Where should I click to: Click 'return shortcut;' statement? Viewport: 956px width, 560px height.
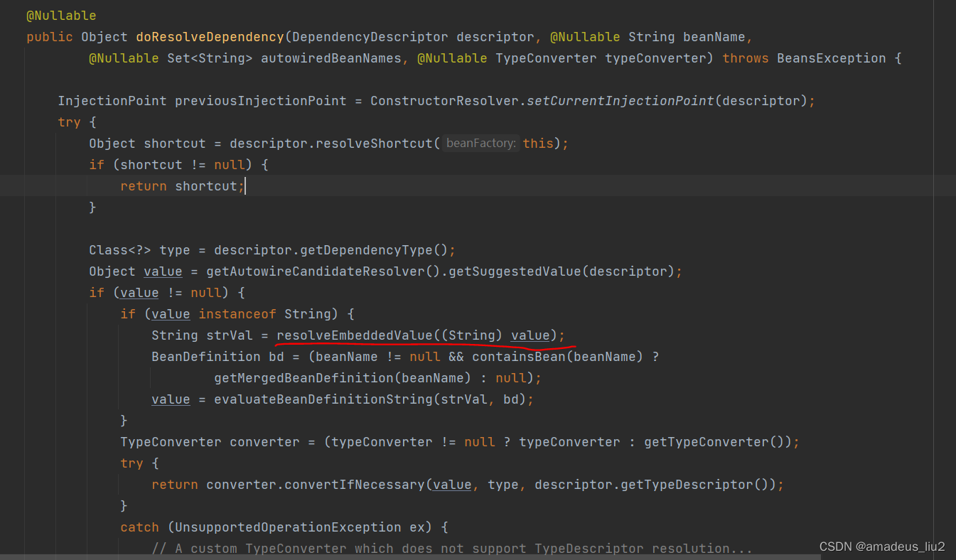click(182, 186)
